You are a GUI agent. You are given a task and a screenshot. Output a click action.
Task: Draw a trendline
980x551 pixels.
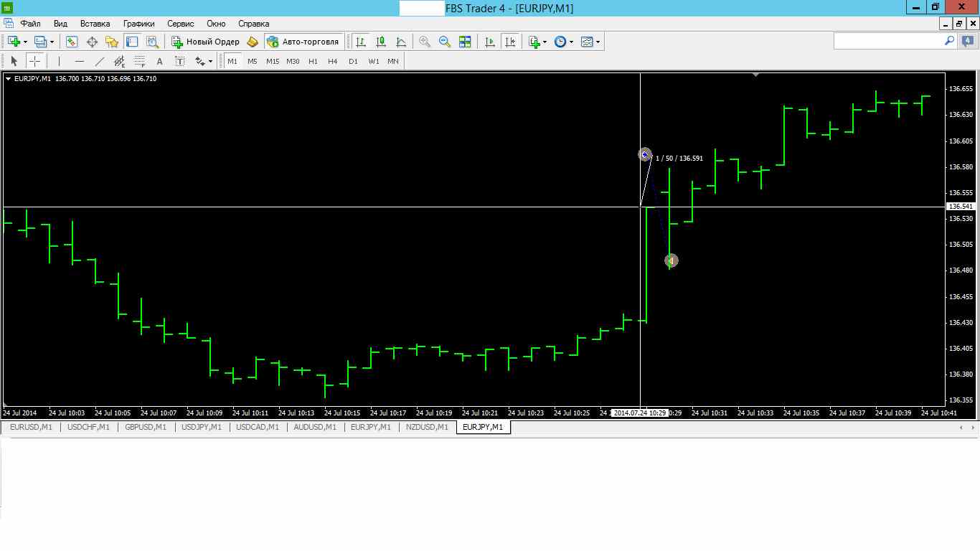tap(99, 61)
